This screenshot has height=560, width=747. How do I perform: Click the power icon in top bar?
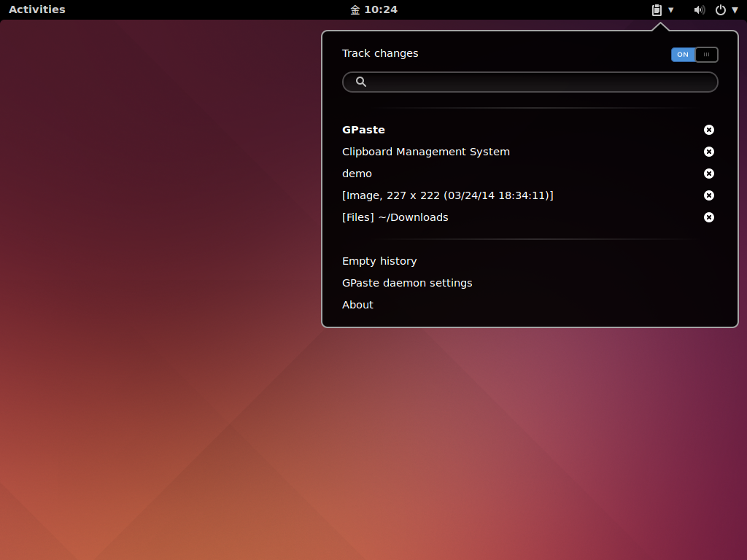[x=721, y=10]
